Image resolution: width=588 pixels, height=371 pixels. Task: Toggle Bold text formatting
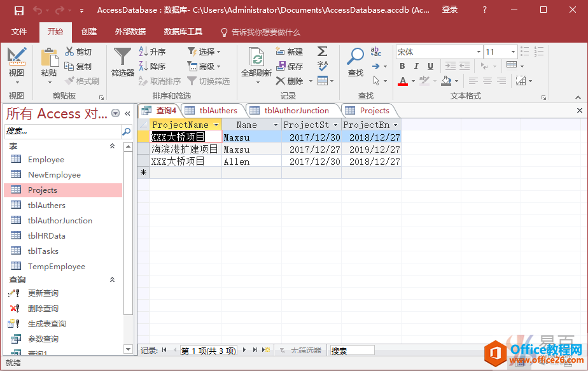(402, 66)
